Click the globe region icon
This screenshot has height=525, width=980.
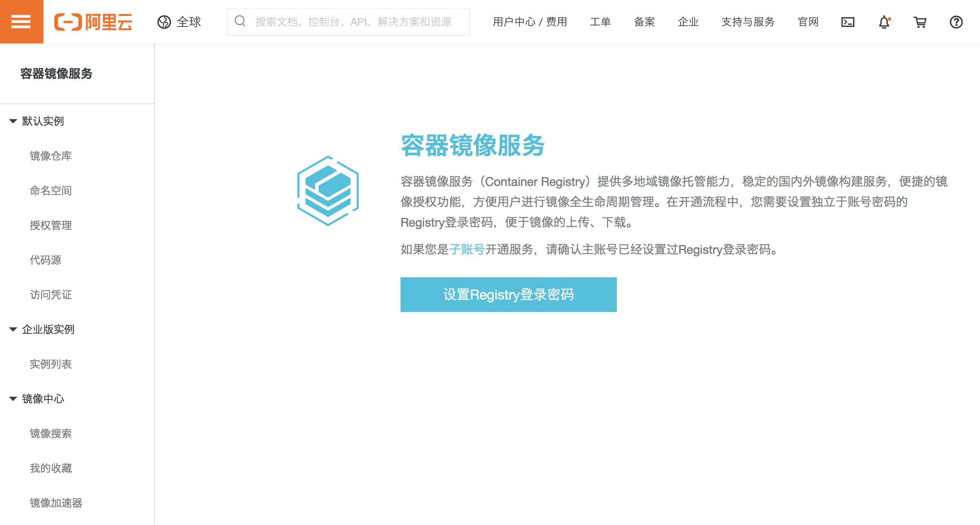click(164, 22)
